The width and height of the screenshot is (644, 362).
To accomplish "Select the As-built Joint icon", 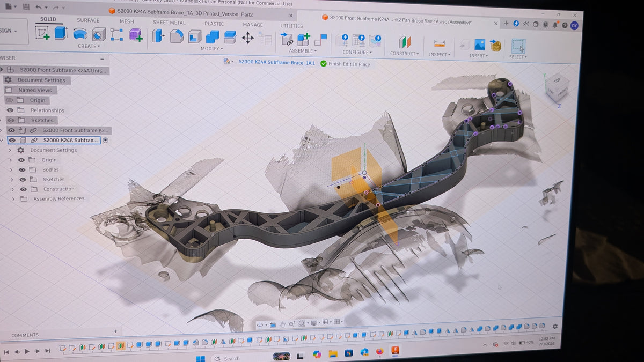I will pyautogui.click(x=321, y=40).
